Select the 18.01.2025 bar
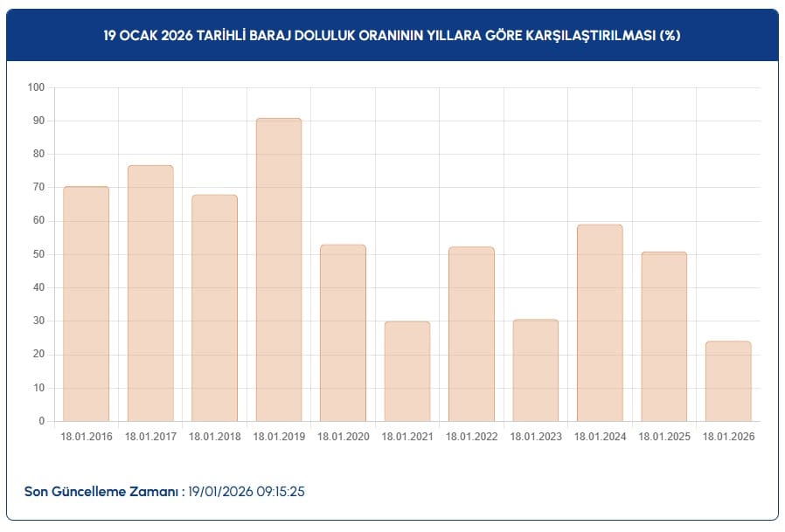 click(x=664, y=336)
